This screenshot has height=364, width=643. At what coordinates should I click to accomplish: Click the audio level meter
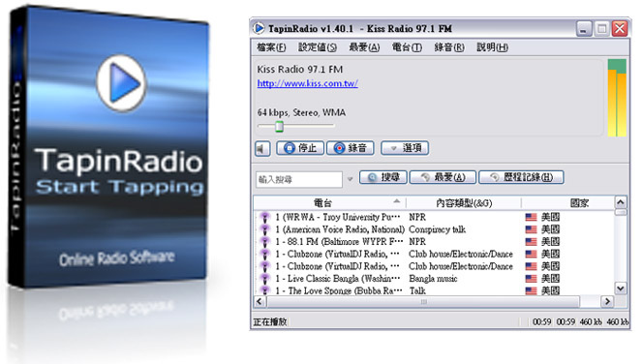pos(617,98)
